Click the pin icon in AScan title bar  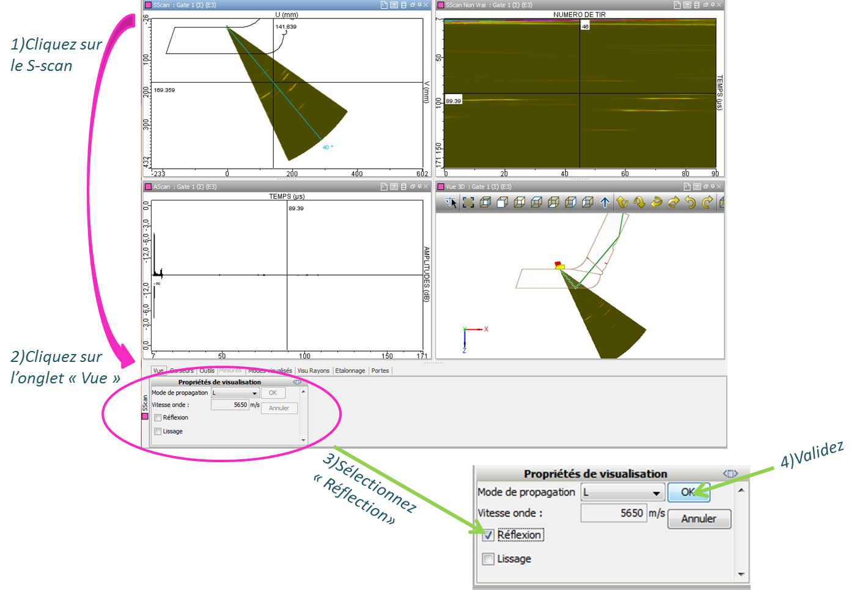419,186
